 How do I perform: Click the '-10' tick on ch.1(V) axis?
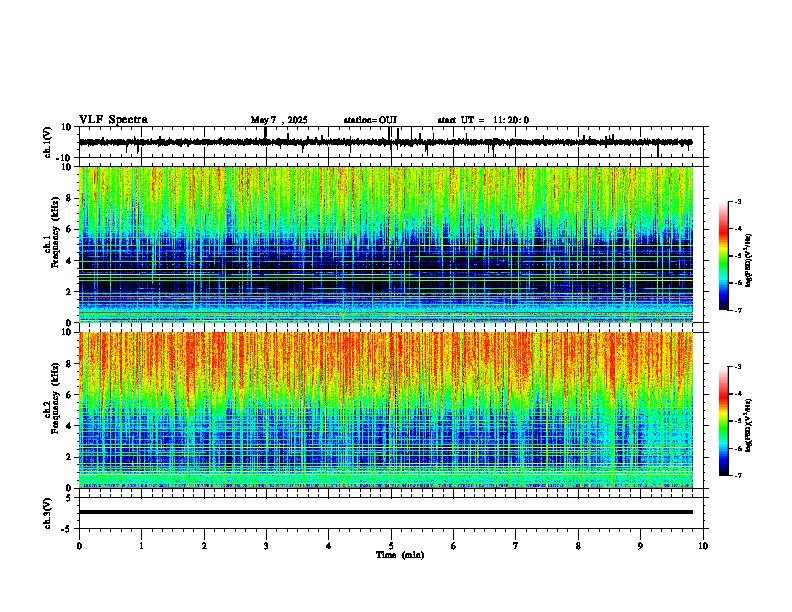pyautogui.click(x=64, y=158)
